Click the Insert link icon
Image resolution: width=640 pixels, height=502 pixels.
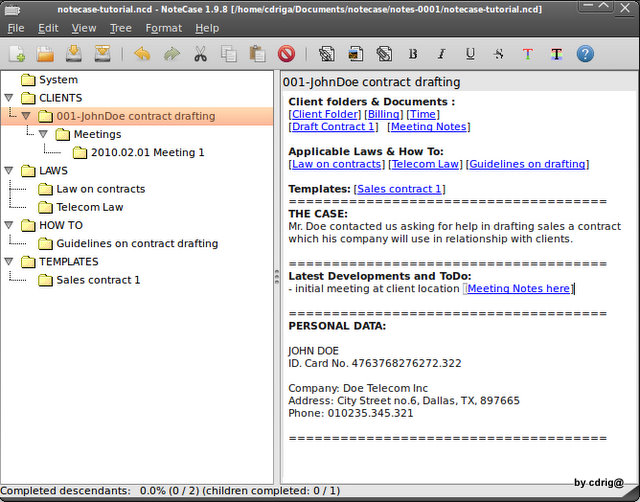327,54
